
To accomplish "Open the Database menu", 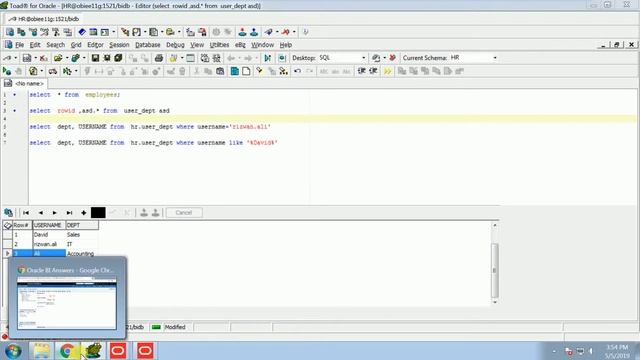I will [147, 45].
